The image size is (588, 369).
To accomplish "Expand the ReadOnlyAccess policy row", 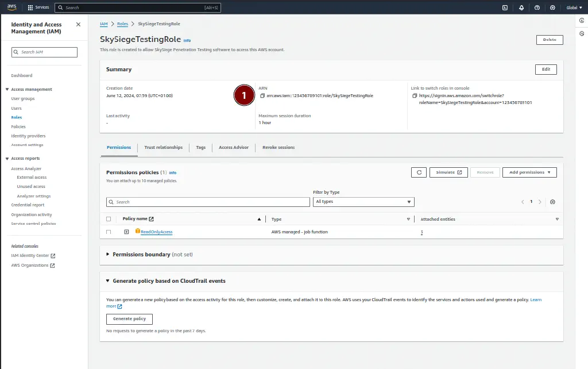I will coord(126,232).
